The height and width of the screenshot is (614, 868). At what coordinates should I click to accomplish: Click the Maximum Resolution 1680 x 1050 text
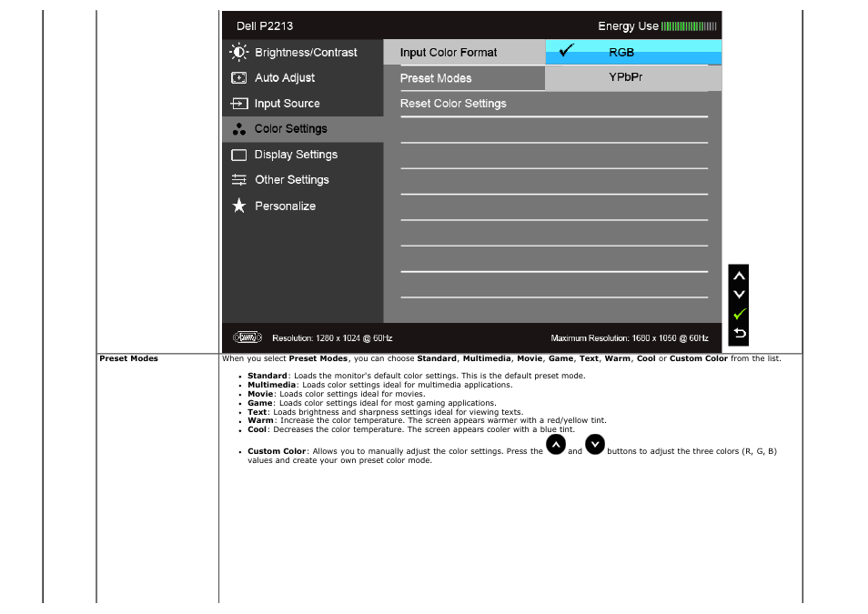pos(630,337)
